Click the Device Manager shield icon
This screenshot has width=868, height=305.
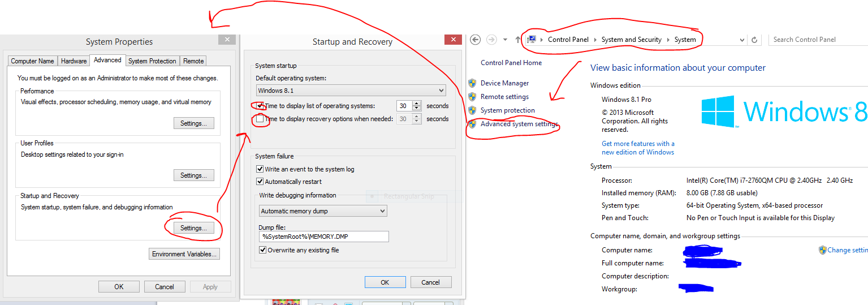[472, 83]
